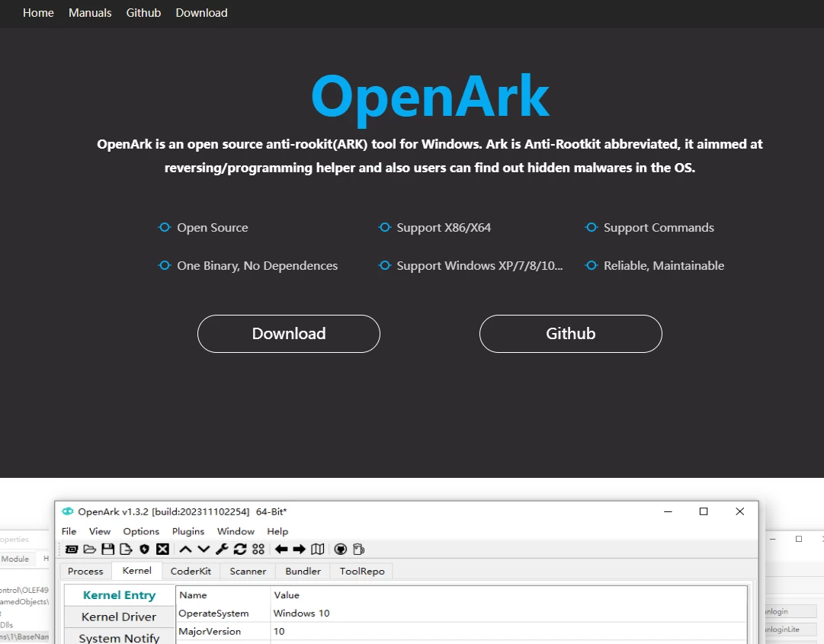
Task: Open the Scanner tab
Action: point(248,571)
